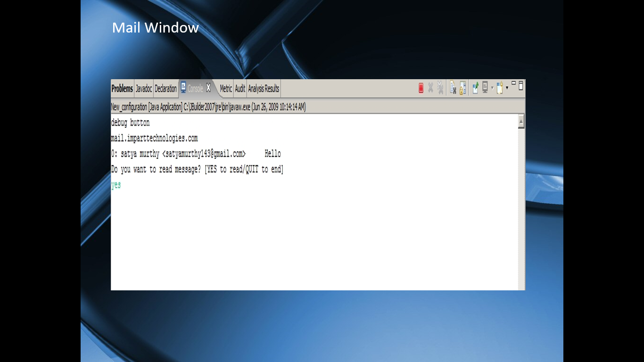Open the Display Selected Console dropdown arrow
This screenshot has width=644, height=362.
[492, 88]
